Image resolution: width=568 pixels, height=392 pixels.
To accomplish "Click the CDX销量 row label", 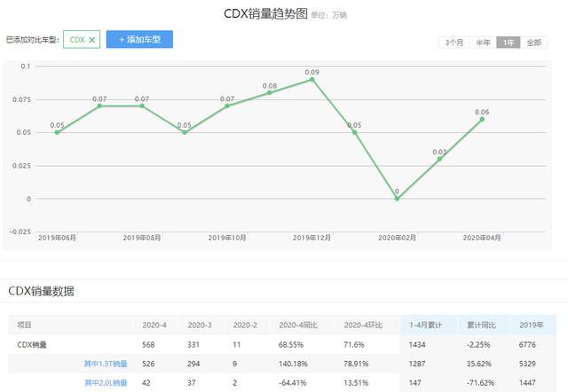I will pyautogui.click(x=32, y=345).
